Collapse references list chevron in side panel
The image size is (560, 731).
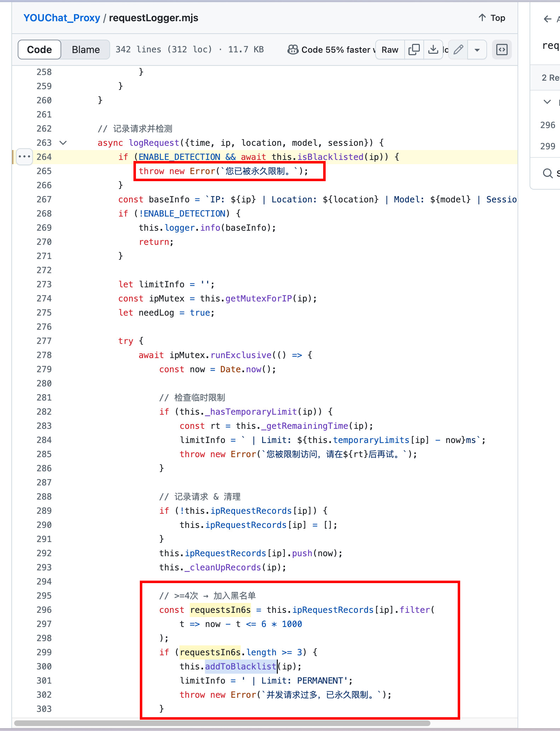pos(547,102)
